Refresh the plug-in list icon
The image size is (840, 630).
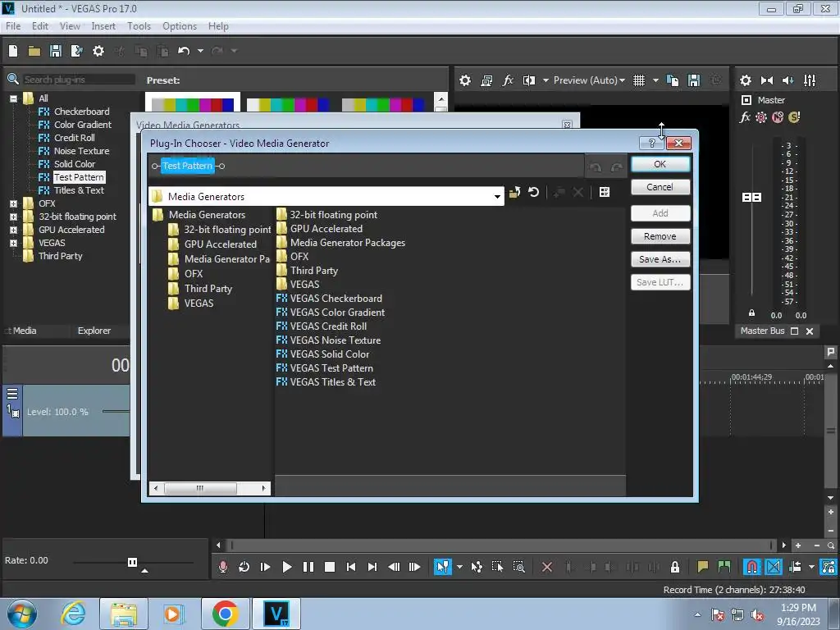(x=533, y=192)
